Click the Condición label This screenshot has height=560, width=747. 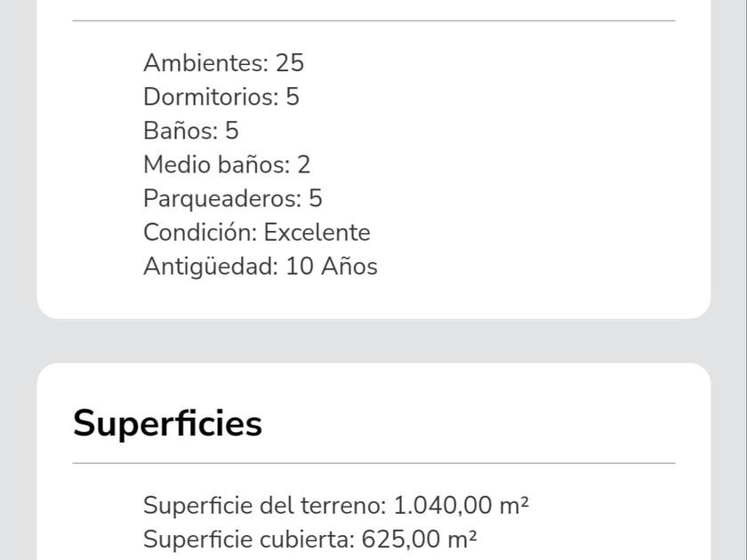[x=200, y=233]
